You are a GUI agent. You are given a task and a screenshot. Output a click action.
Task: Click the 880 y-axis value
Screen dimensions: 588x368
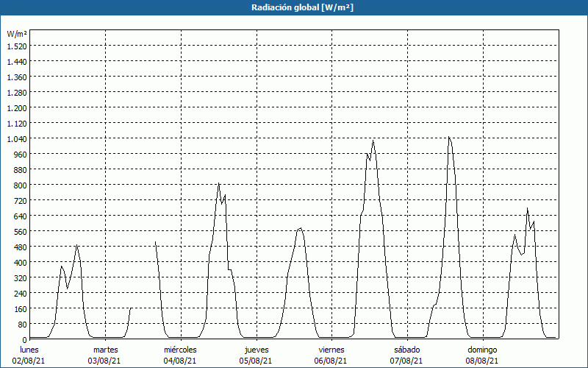pyautogui.click(x=21, y=170)
